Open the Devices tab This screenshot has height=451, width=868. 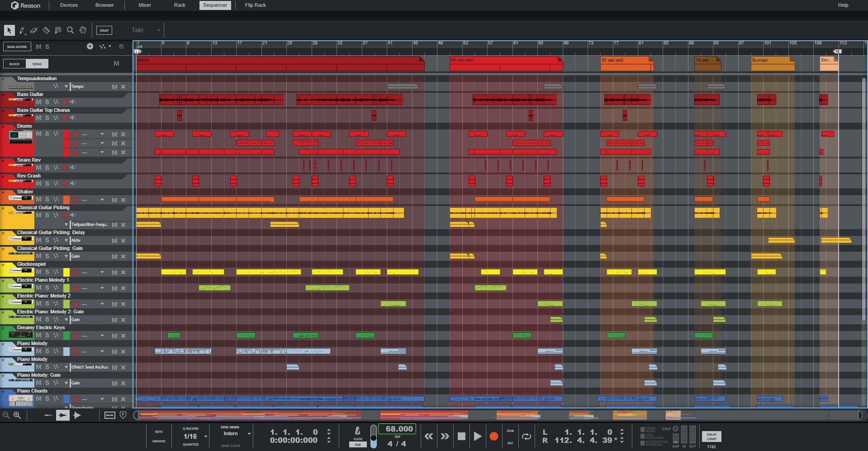[69, 5]
